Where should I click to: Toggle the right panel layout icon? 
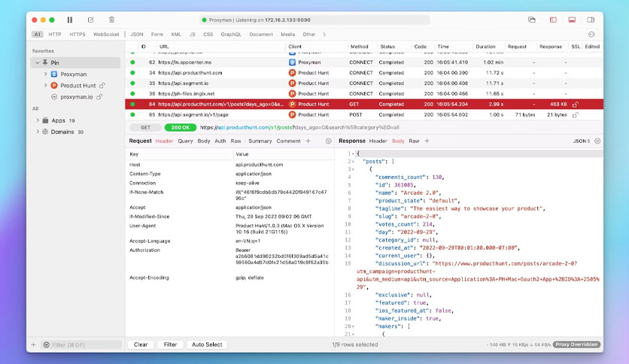point(591,20)
